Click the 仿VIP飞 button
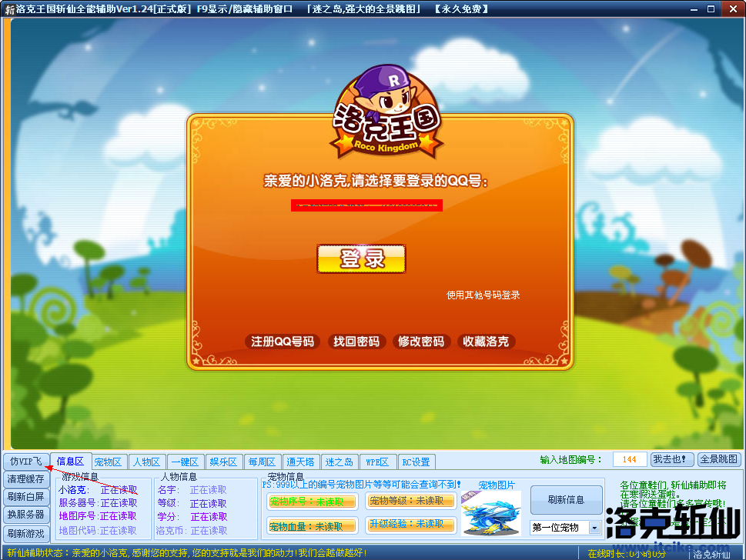This screenshot has width=746, height=560. tap(26, 461)
